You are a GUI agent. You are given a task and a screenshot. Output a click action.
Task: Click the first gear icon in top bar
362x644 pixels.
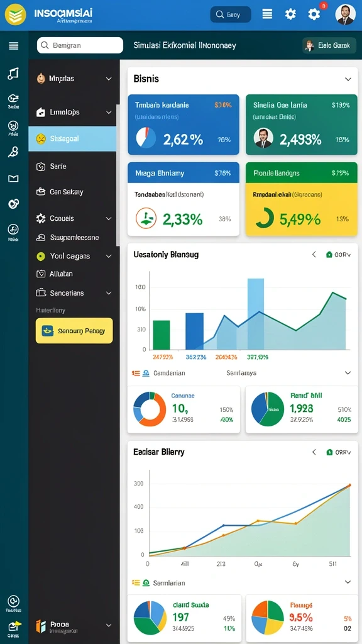(290, 14)
